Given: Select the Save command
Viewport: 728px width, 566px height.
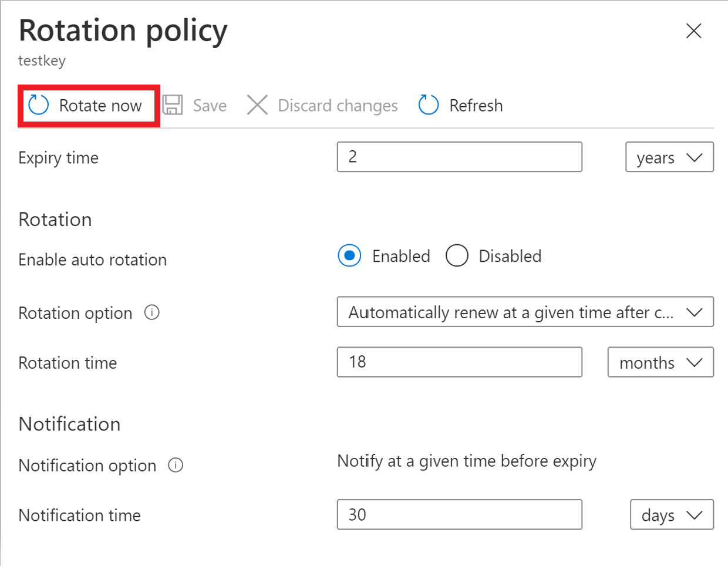Looking at the screenshot, I should [x=196, y=105].
